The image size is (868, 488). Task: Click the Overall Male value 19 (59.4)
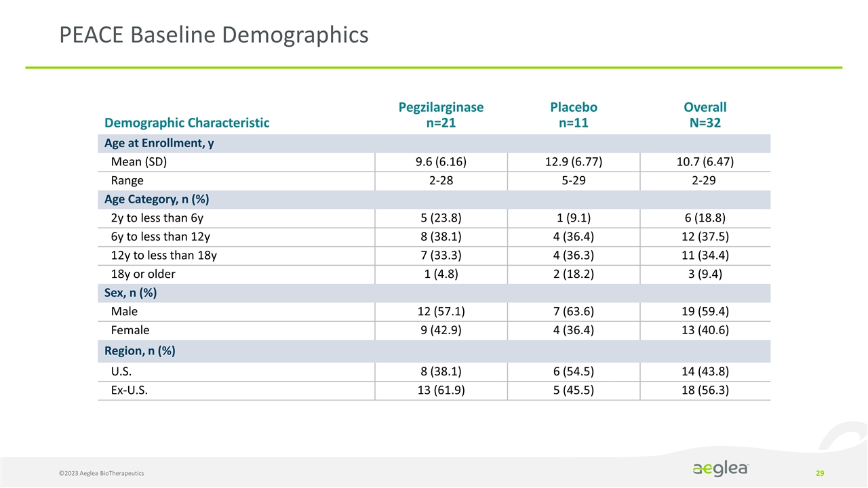(x=705, y=312)
